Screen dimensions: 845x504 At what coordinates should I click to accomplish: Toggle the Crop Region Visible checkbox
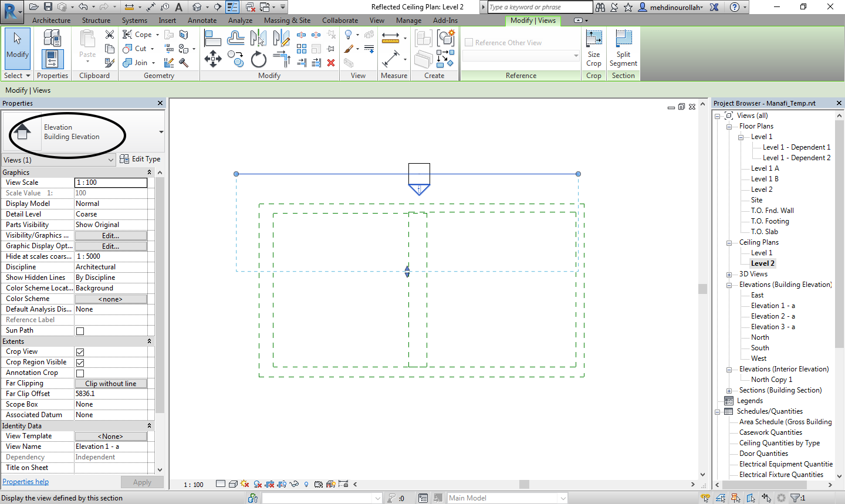coord(80,363)
